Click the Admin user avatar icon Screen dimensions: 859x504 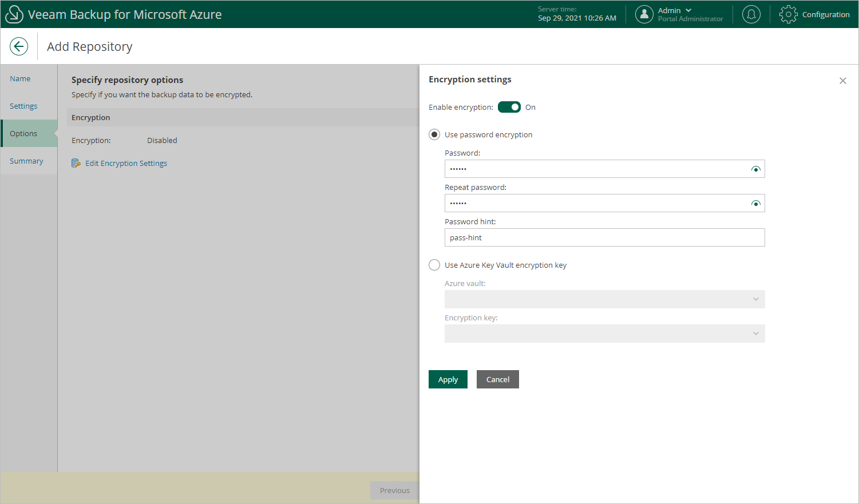(x=644, y=14)
